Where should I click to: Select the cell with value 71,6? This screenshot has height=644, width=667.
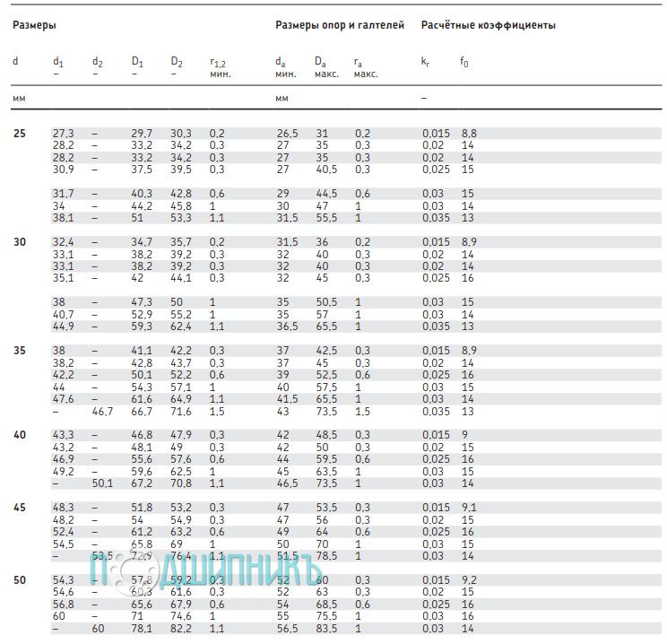coord(181,412)
